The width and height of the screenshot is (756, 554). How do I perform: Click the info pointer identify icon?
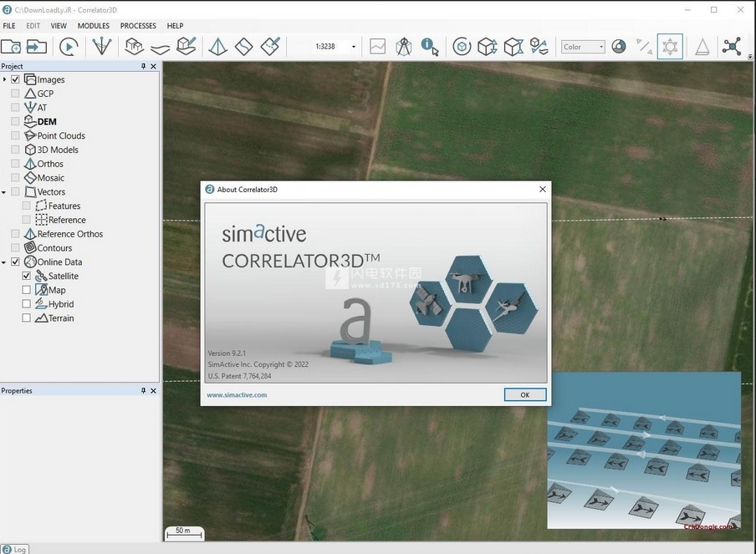[x=430, y=47]
